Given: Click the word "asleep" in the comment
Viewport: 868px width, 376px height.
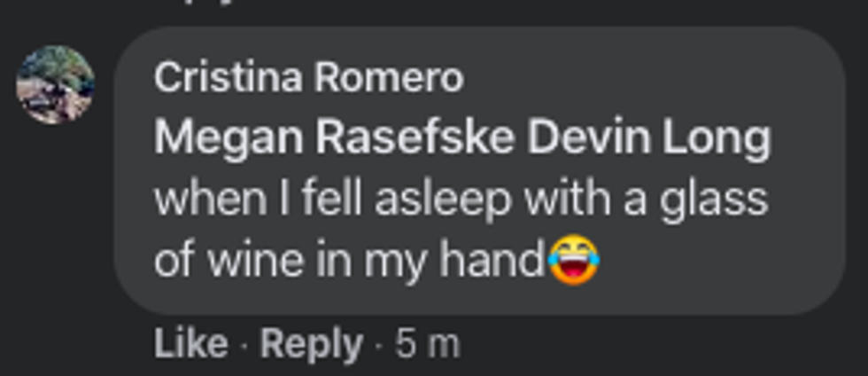Looking at the screenshot, I should [x=443, y=199].
